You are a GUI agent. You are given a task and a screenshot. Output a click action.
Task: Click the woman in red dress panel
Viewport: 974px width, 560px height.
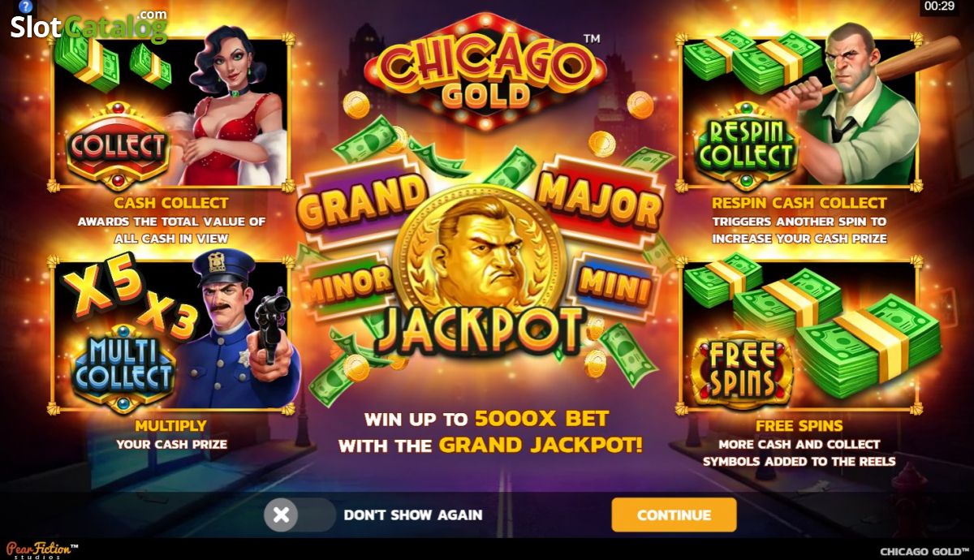(x=170, y=110)
